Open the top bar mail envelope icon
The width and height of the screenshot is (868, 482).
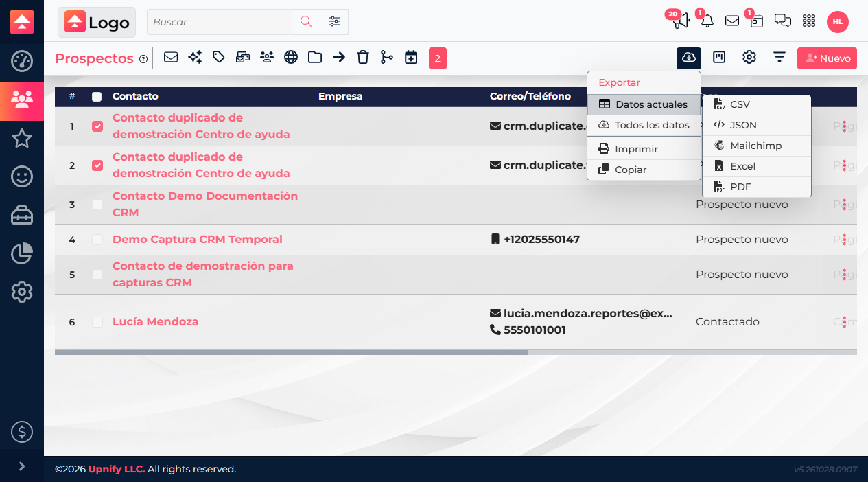[x=732, y=21]
